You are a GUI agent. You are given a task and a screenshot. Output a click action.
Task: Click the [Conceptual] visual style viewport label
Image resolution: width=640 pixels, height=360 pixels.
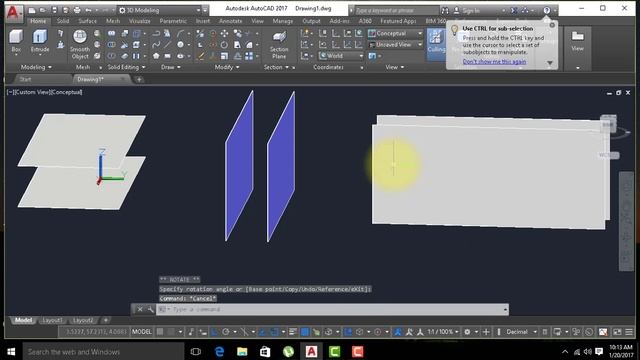(66, 92)
